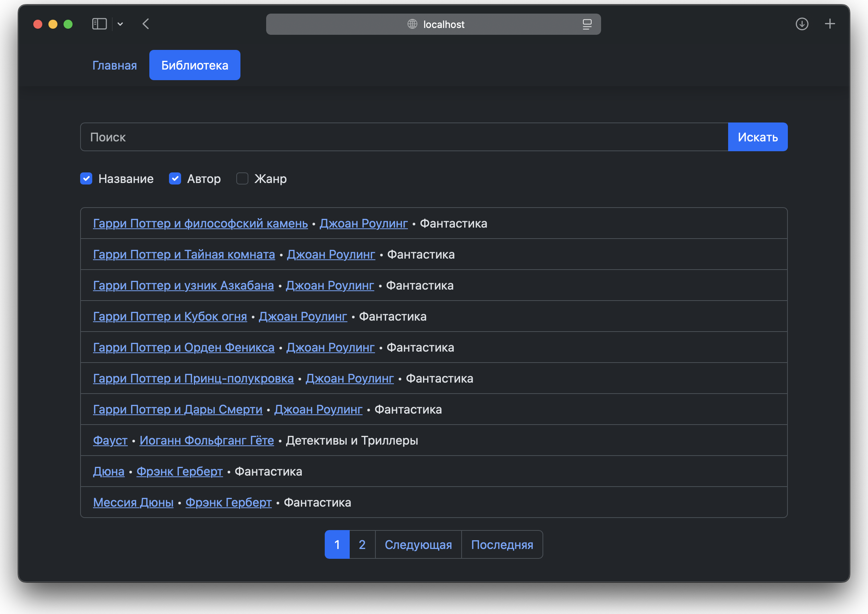This screenshot has width=868, height=614.
Task: Uncheck the Название checkbox
Action: [x=86, y=178]
